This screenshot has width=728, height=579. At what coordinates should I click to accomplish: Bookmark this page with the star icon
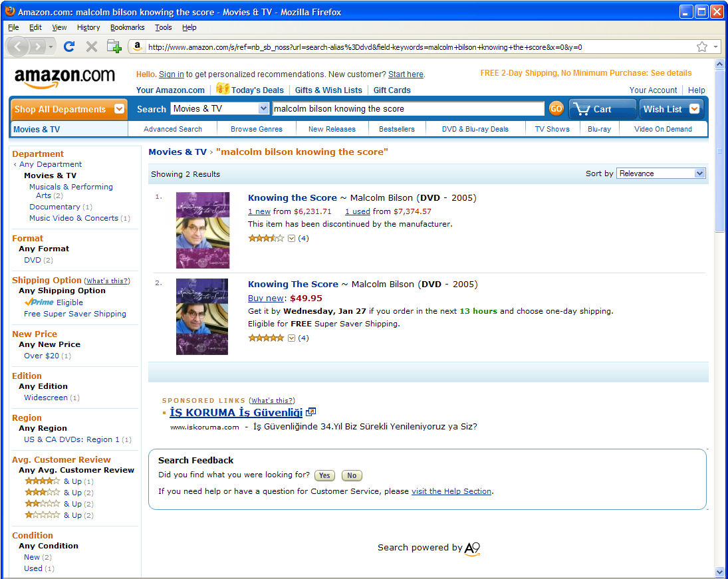coord(701,47)
